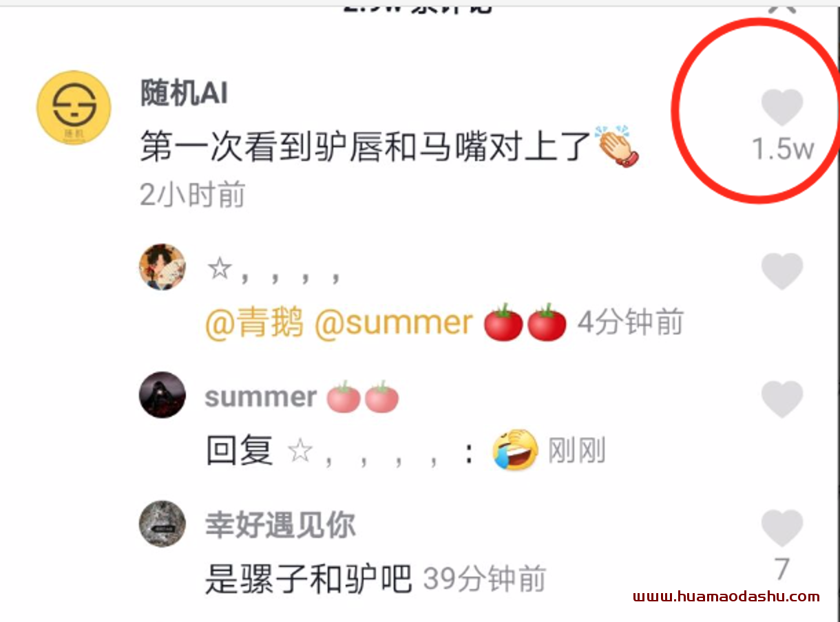Open 随机AI's yellow profile avatar
Viewport: 840px width, 622px height.
(74, 108)
